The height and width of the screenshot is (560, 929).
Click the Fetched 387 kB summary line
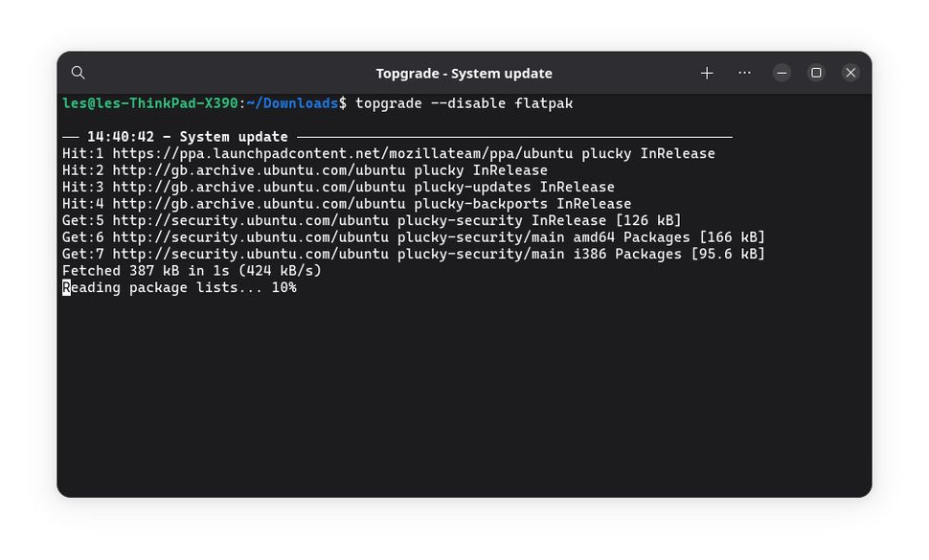[x=192, y=270]
